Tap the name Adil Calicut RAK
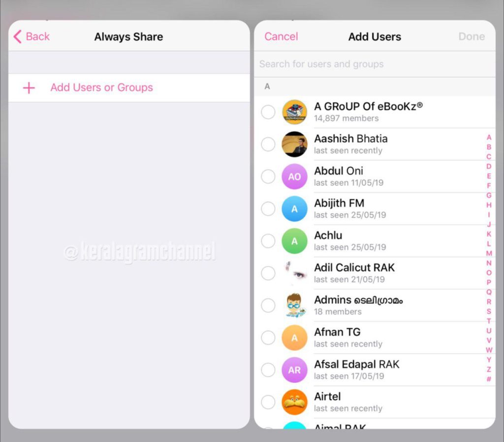 click(x=354, y=267)
